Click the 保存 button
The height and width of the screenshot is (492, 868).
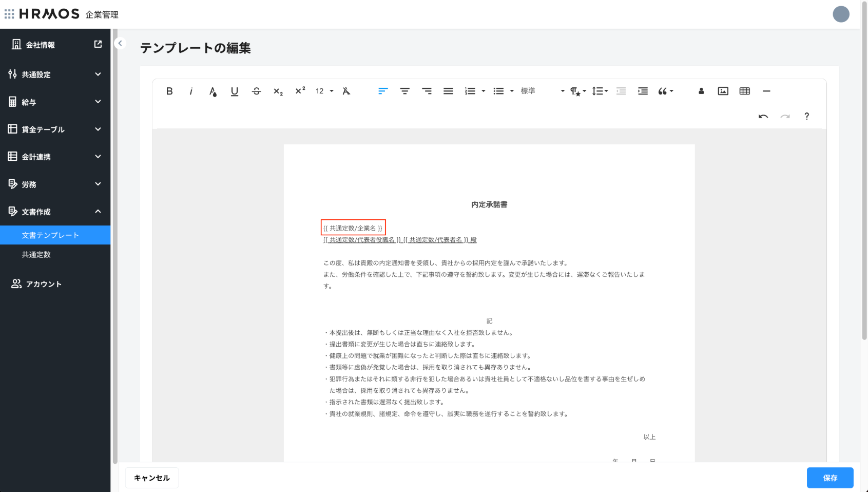830,478
